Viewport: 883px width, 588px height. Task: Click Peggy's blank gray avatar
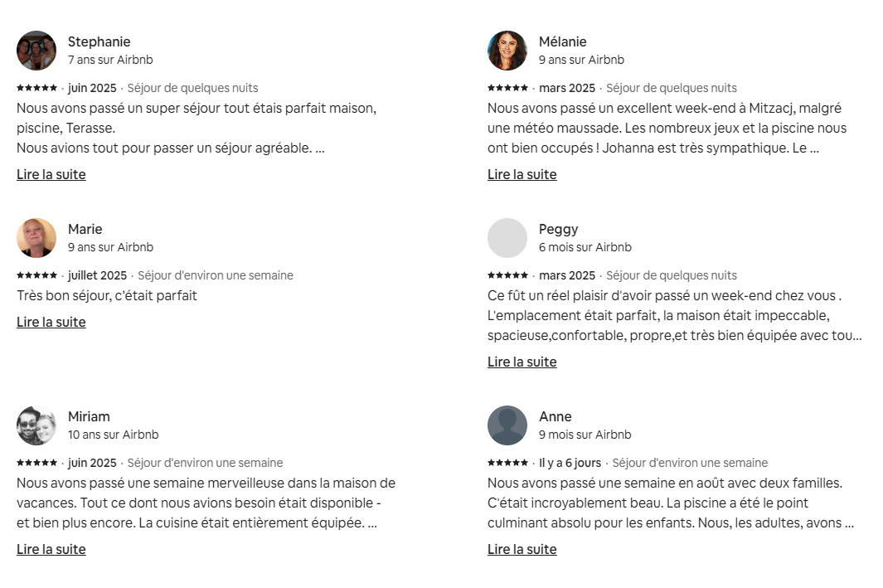507,238
